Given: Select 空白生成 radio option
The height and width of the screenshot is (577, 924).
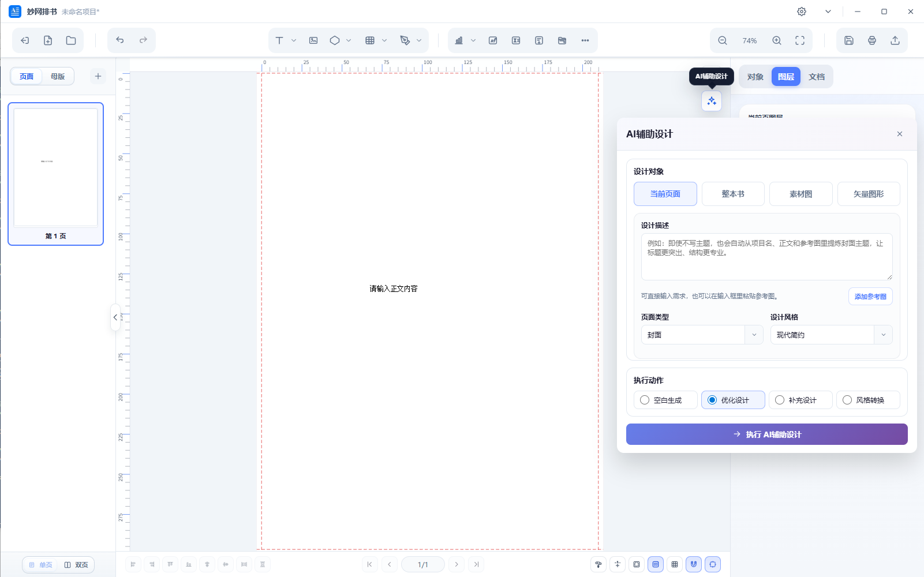Looking at the screenshot, I should pos(665,400).
